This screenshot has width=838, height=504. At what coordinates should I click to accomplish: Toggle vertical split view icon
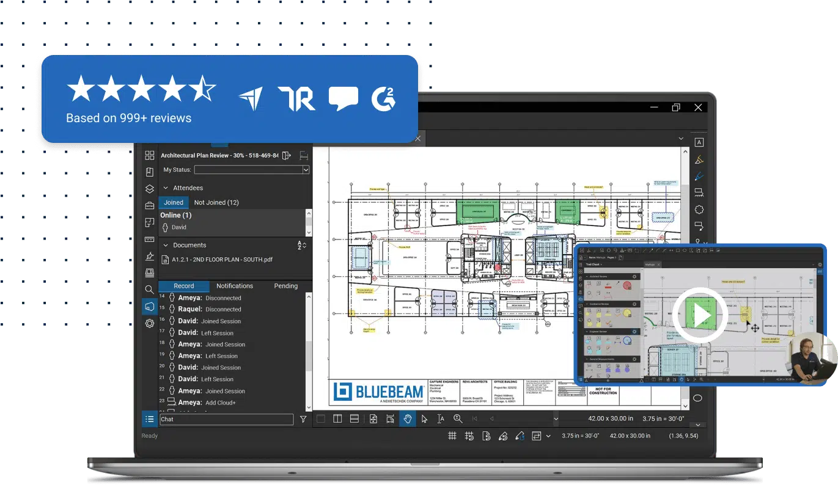coord(337,418)
